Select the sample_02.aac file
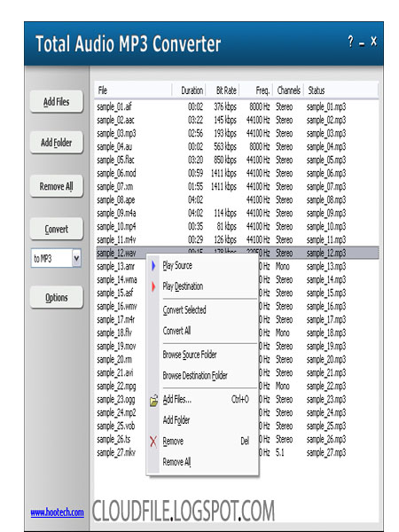 coord(115,120)
